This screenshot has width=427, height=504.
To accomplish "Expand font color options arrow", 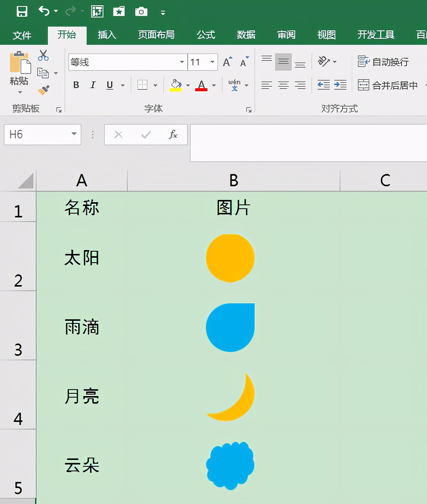I will point(214,86).
